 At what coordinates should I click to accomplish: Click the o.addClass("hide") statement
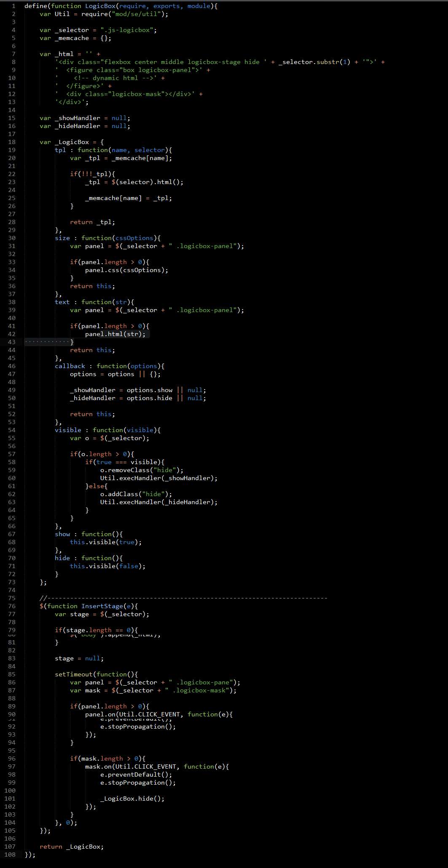click(x=136, y=494)
